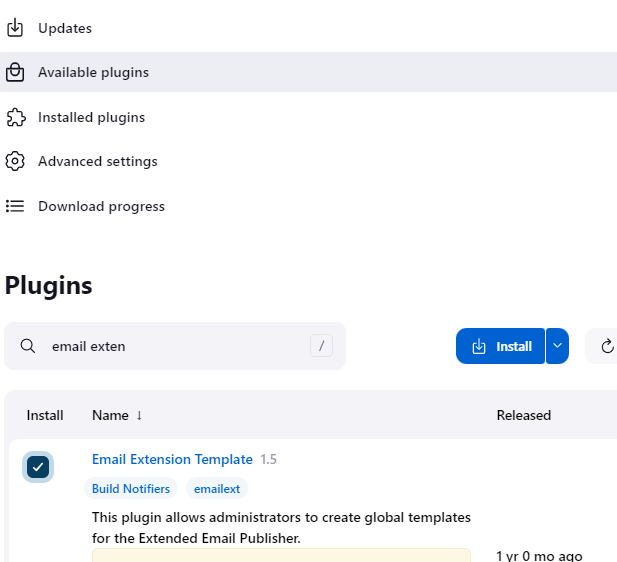Click the plugin description text
Image resolution: width=617 pixels, height=562 pixels.
click(x=281, y=527)
